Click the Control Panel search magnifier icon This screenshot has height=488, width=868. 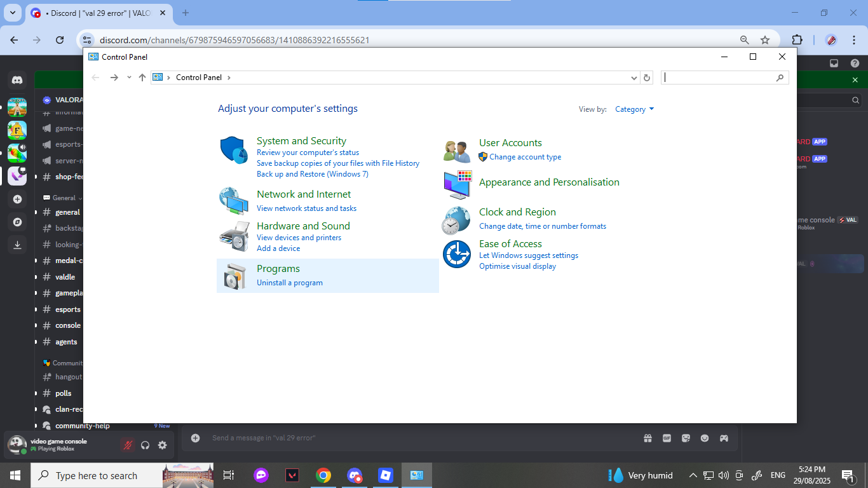click(x=780, y=78)
